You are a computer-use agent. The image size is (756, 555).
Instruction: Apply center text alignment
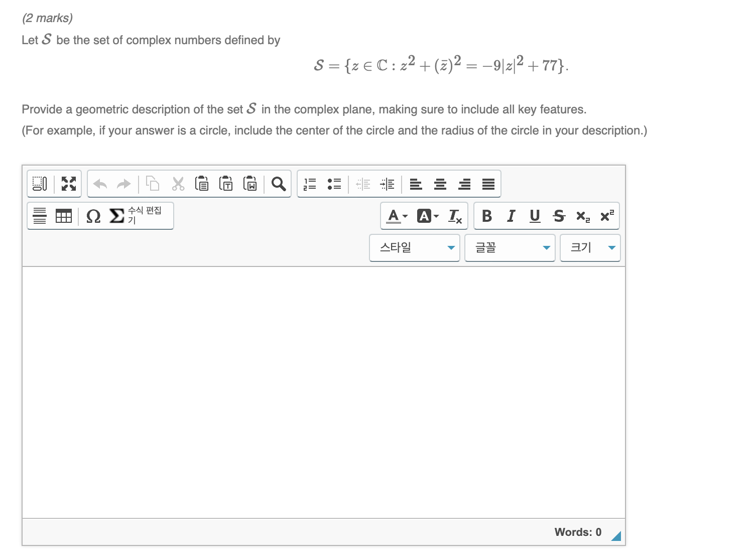click(x=440, y=184)
